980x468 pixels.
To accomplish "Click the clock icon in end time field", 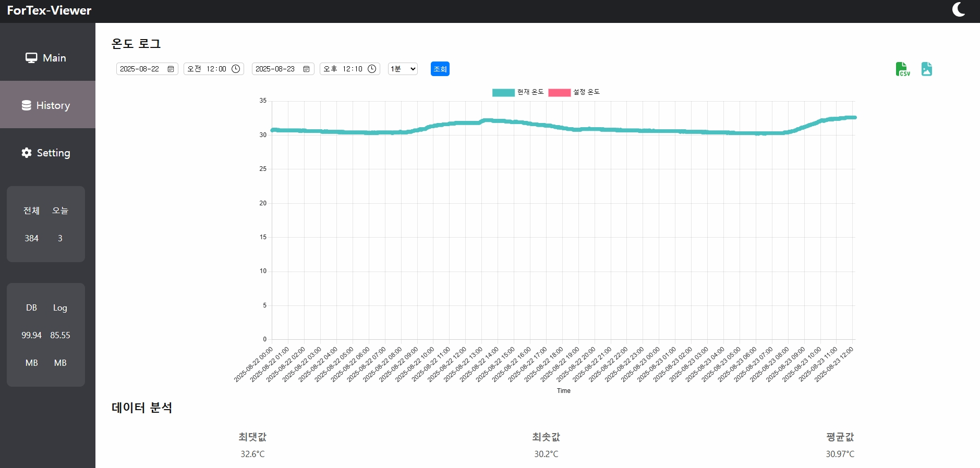I will tap(372, 69).
